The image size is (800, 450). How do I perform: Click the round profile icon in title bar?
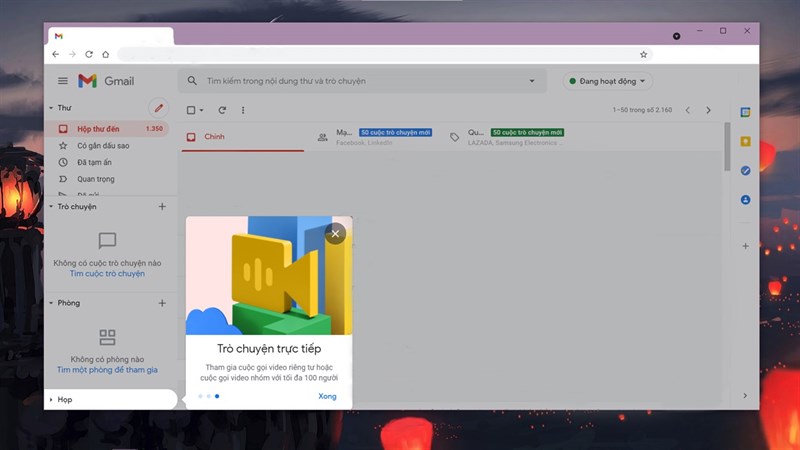[677, 36]
